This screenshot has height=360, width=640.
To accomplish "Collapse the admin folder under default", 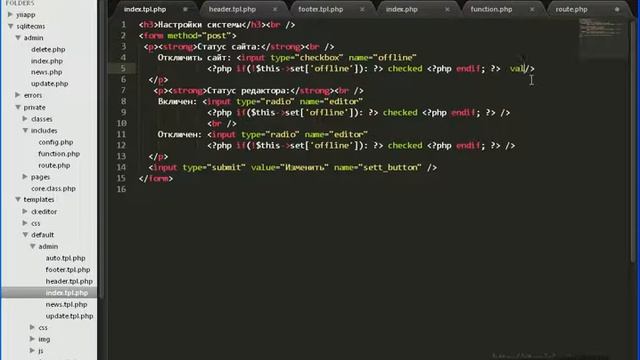I will click(33, 247).
